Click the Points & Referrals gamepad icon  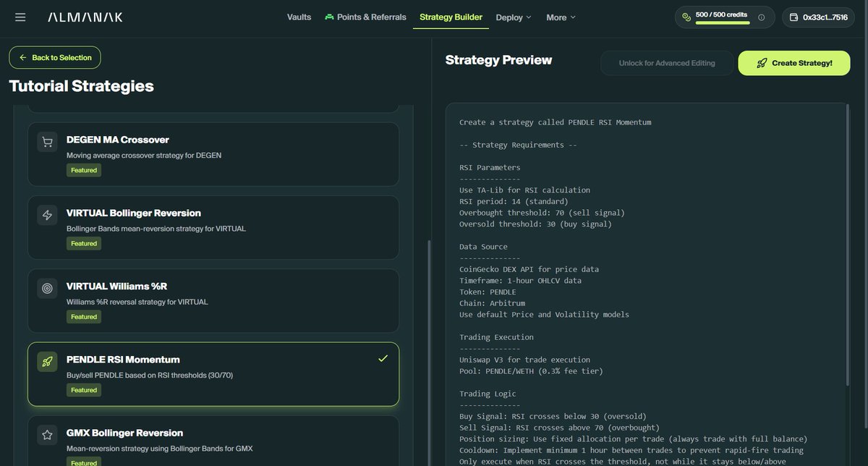[x=329, y=17]
